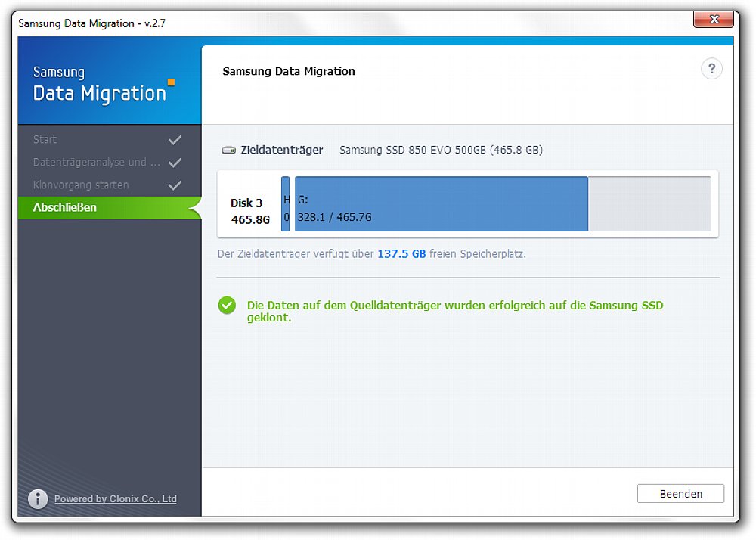Select the Datenträgeranalyse und ... step
756x540 pixels.
pyautogui.click(x=97, y=163)
